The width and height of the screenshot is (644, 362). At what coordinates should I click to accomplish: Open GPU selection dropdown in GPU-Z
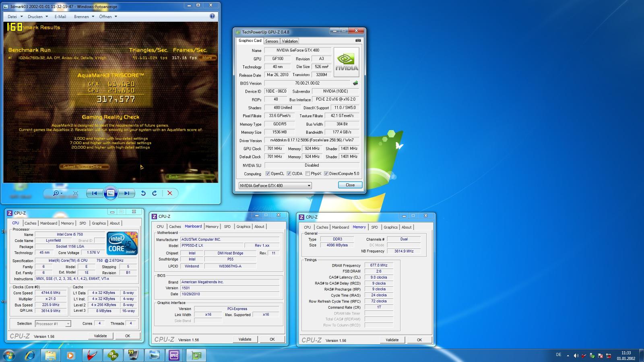pos(275,186)
